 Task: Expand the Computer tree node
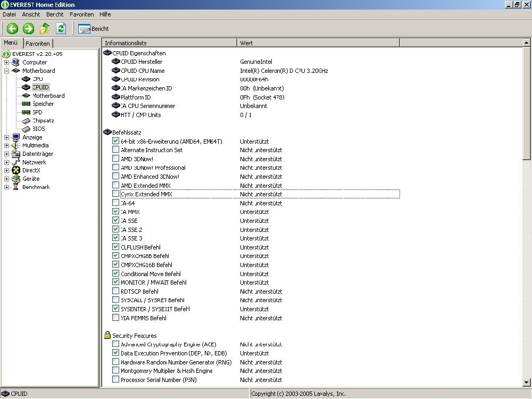(x=7, y=62)
